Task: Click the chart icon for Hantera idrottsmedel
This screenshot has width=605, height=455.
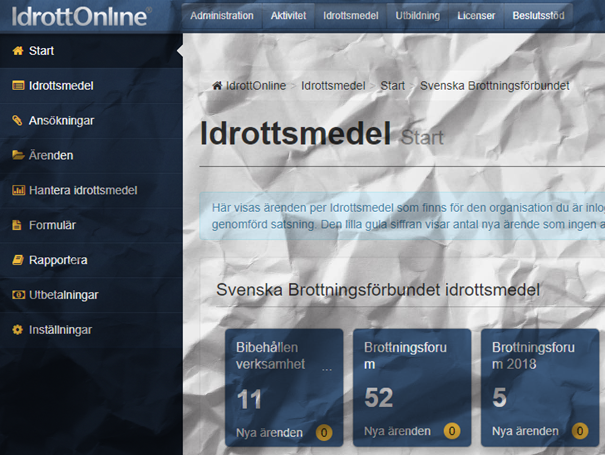Action: pyautogui.click(x=18, y=190)
